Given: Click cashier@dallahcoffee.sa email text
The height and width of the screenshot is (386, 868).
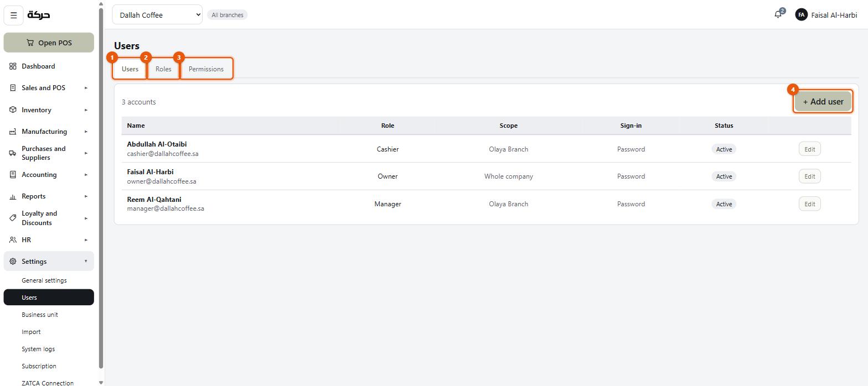Looking at the screenshot, I should pos(163,154).
